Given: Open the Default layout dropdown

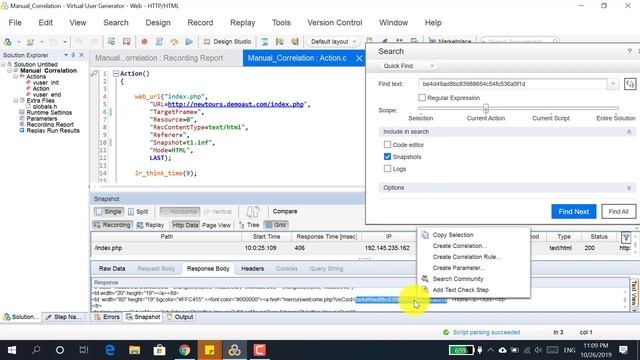Looking at the screenshot, I should tap(333, 42).
